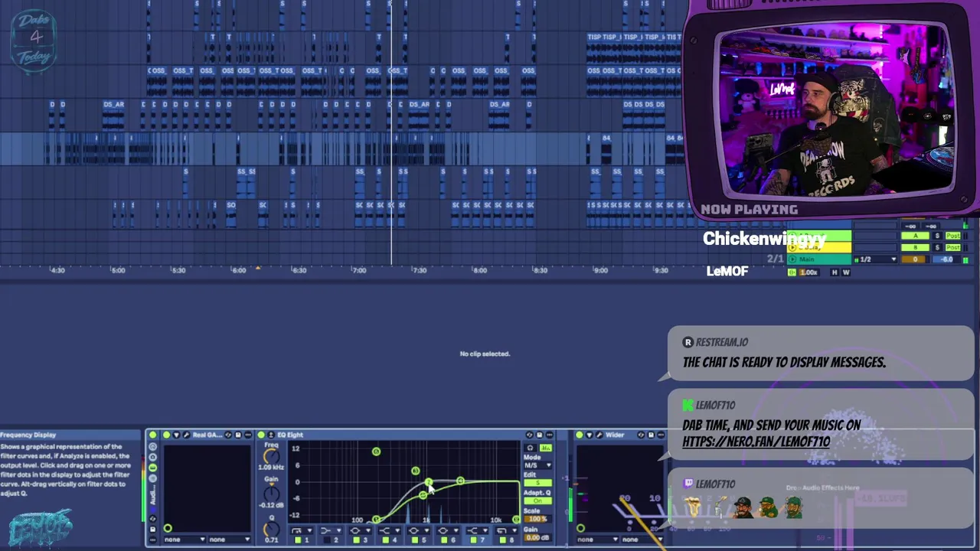The height and width of the screenshot is (551, 980).
Task: Toggle EQ Eight band 8 activator
Action: (x=503, y=540)
